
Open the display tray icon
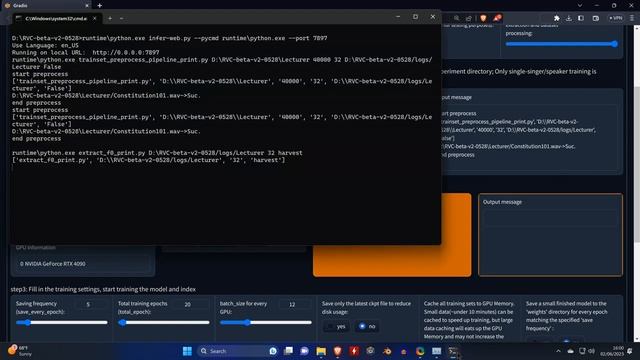(x=582, y=351)
